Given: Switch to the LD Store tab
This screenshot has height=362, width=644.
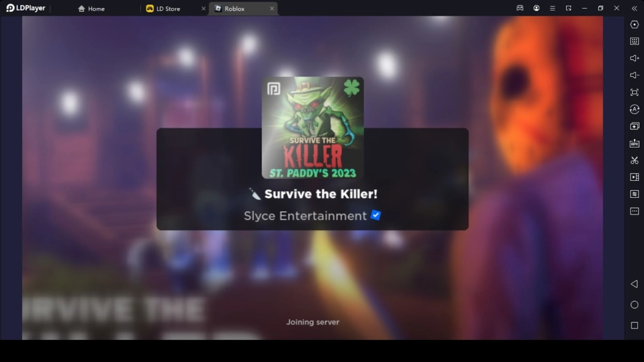Looking at the screenshot, I should [163, 9].
